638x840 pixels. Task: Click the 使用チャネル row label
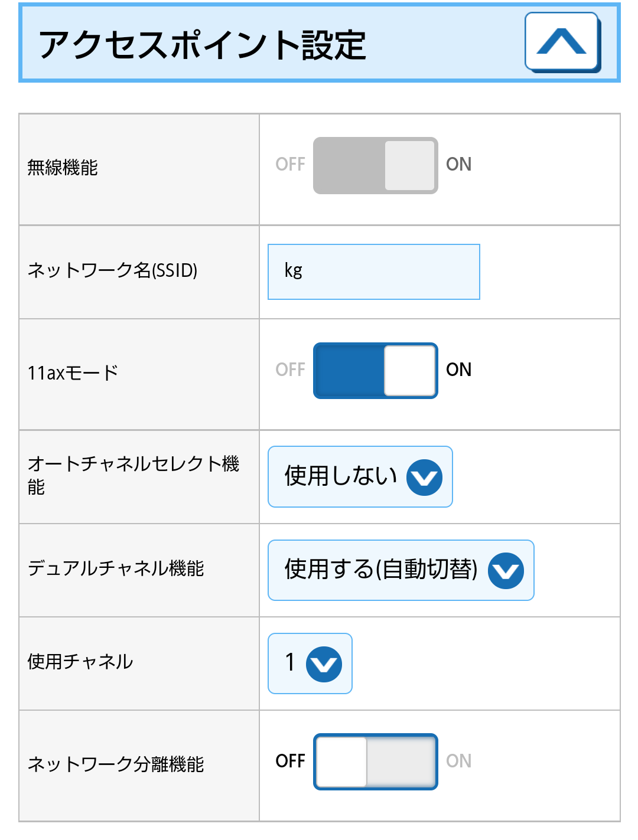click(80, 662)
